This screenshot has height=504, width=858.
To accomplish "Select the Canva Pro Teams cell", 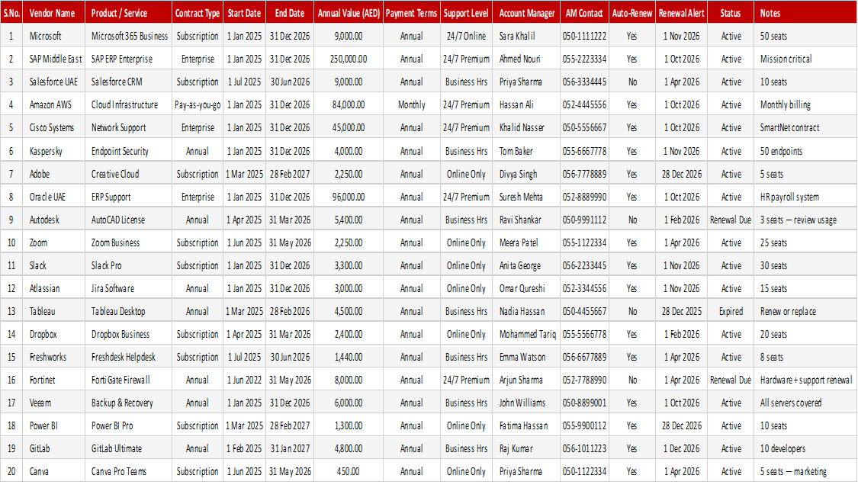I will click(x=128, y=472).
